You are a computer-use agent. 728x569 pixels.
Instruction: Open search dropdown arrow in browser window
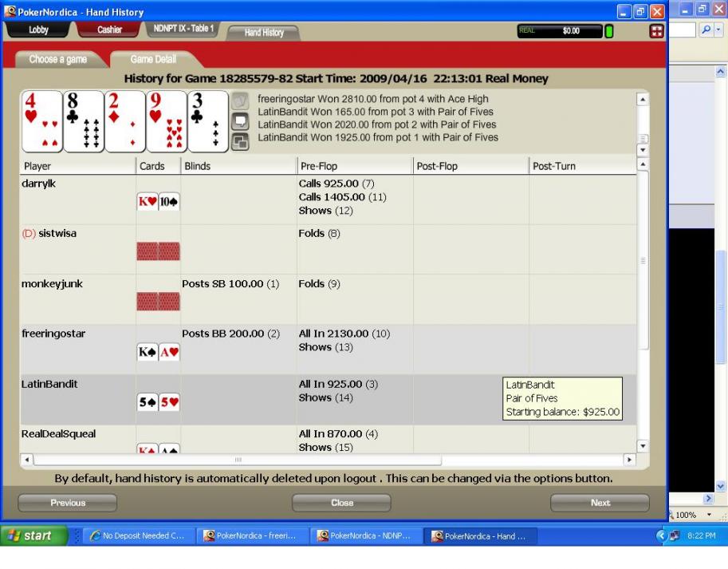(x=718, y=30)
